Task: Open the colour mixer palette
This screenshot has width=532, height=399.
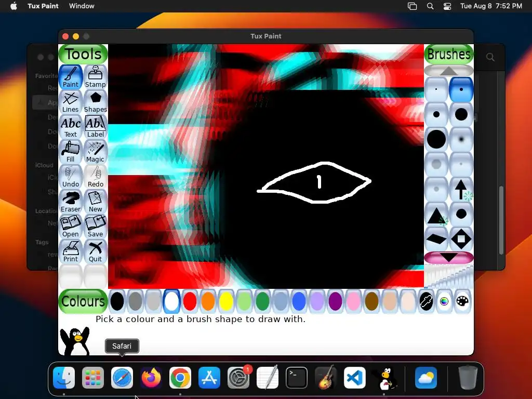Action: (462, 301)
